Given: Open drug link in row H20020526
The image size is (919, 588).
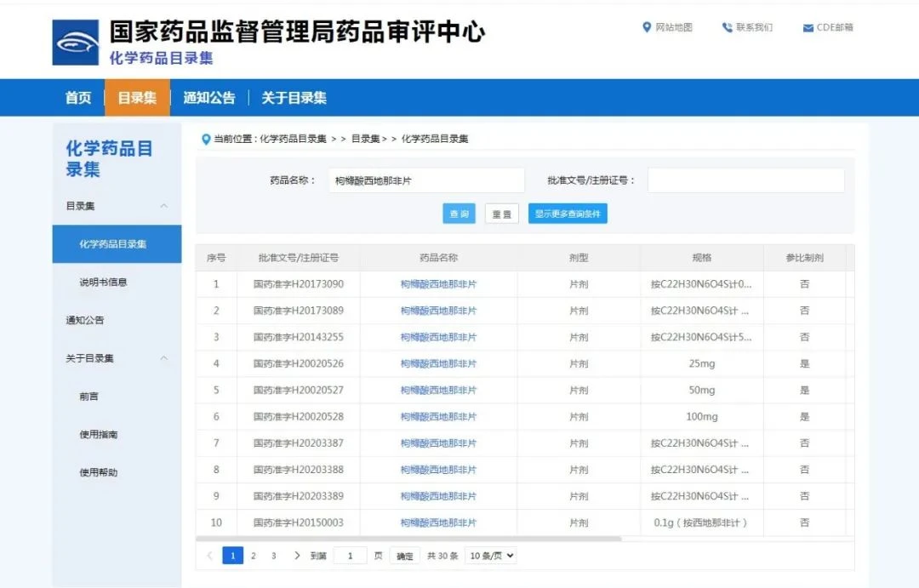Looking at the screenshot, I should pos(438,363).
